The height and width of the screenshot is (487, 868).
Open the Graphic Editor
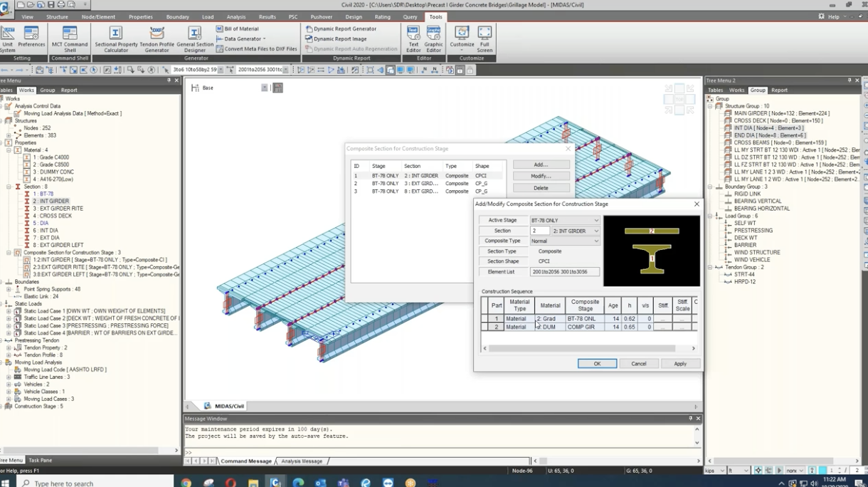click(433, 39)
